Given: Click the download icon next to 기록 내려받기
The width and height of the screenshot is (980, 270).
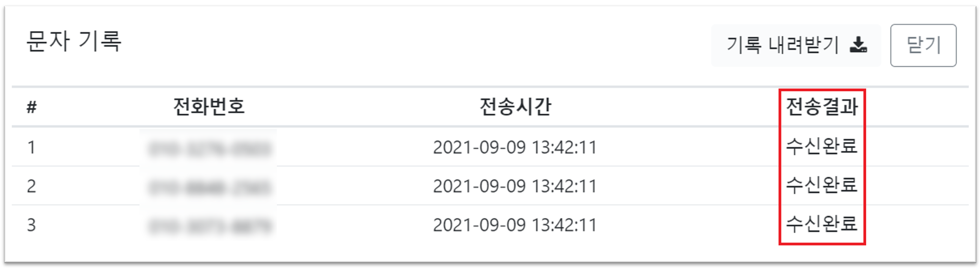Looking at the screenshot, I should [x=858, y=45].
